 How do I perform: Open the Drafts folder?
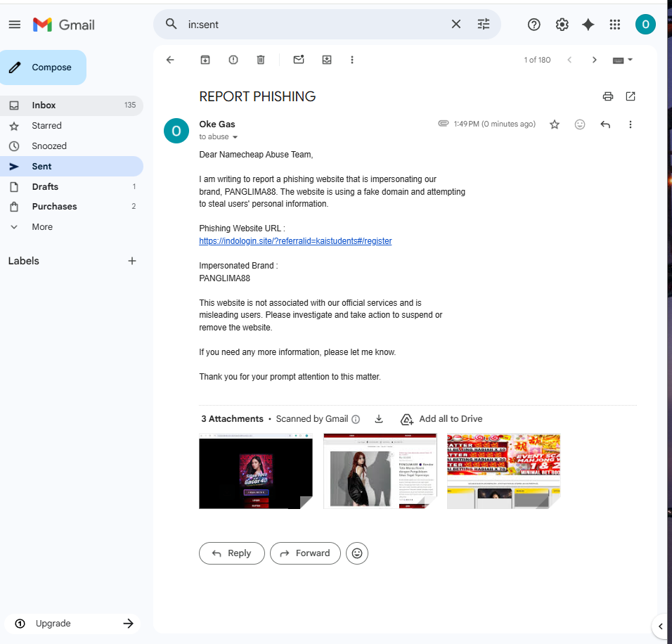(72, 187)
